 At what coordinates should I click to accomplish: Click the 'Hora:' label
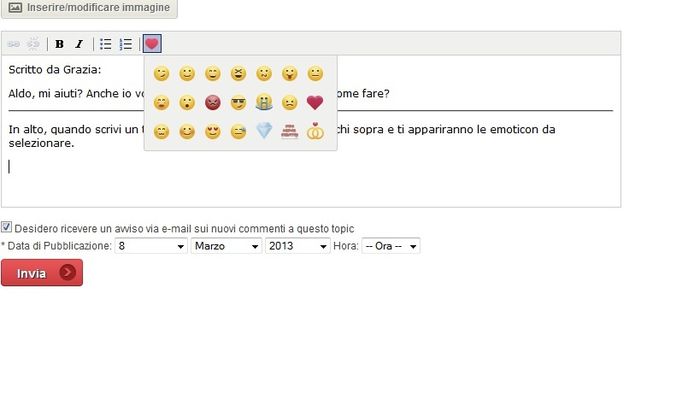tap(346, 246)
